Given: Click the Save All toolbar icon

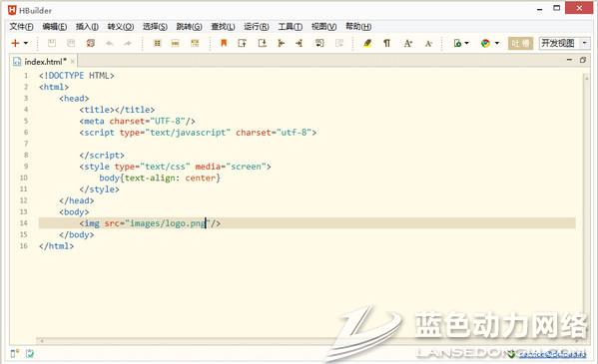Looking at the screenshot, I should (x=91, y=43).
